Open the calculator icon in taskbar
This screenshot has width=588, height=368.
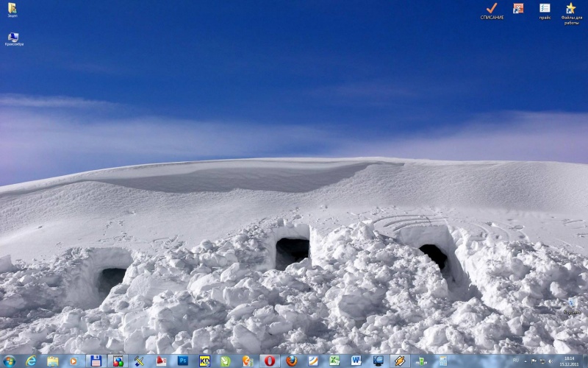pyautogui.click(x=443, y=361)
